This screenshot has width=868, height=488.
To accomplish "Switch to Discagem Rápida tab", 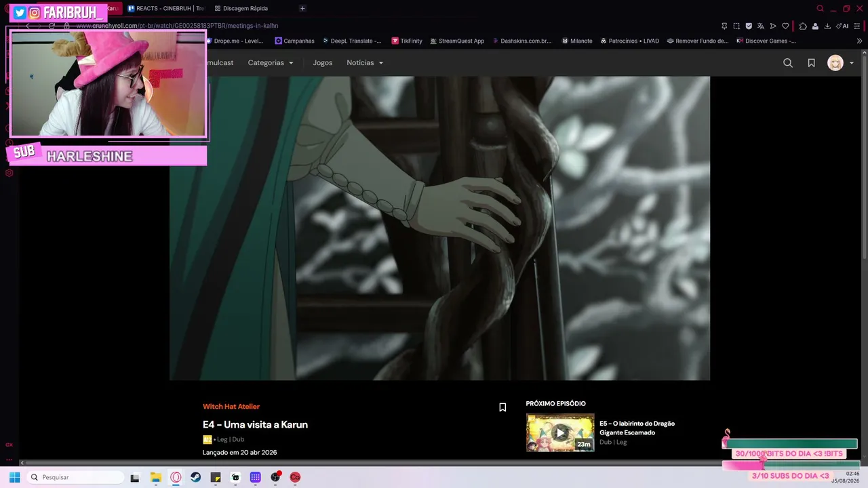I will point(241,8).
